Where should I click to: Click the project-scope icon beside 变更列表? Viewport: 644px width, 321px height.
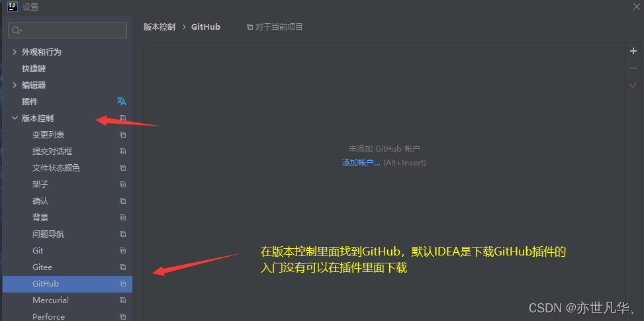pyautogui.click(x=122, y=134)
